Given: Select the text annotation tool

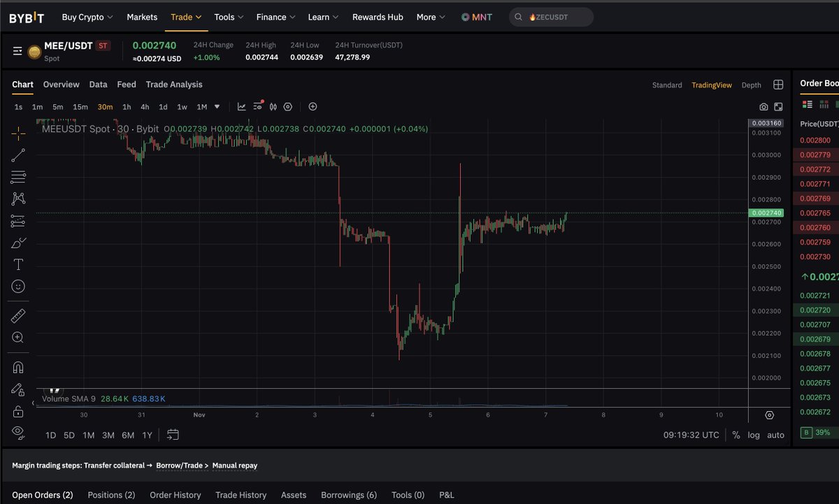Looking at the screenshot, I should (x=18, y=264).
